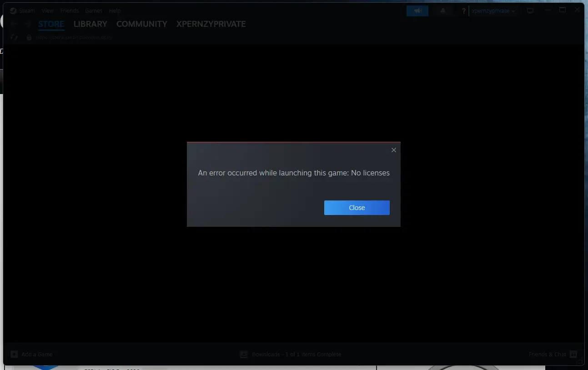Image resolution: width=588 pixels, height=370 pixels.
Task: Minimize the Steam window
Action: point(548,10)
